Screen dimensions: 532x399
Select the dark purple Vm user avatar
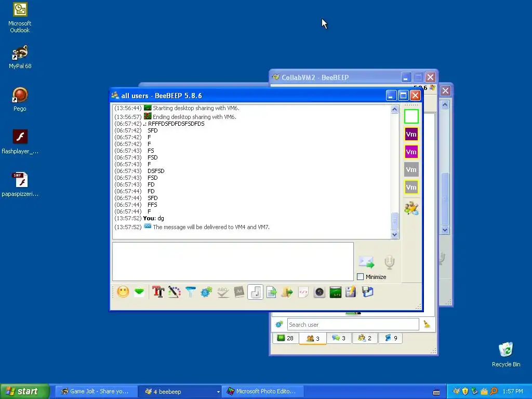tap(411, 134)
